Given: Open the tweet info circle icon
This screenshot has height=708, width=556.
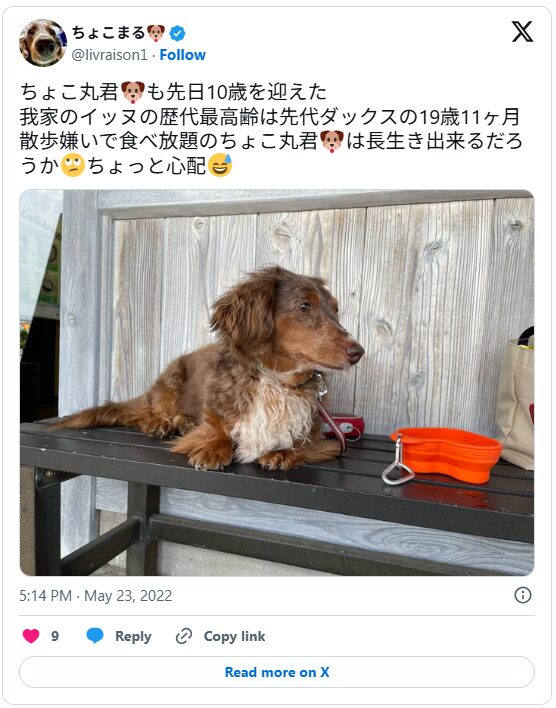Looking at the screenshot, I should (523, 595).
